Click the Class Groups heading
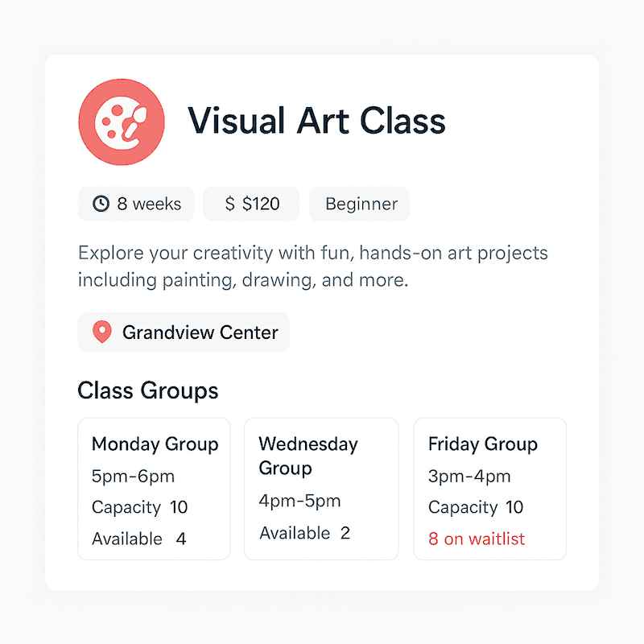The width and height of the screenshot is (644, 644). [x=148, y=390]
